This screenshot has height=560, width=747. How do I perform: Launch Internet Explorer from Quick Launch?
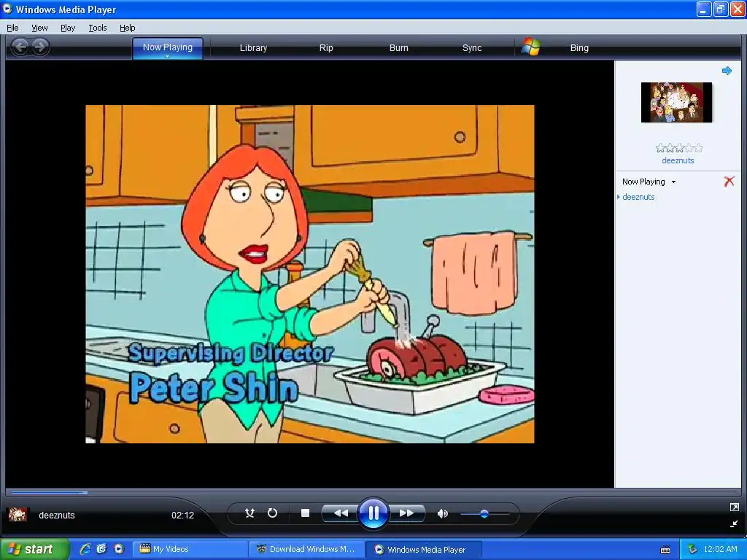coord(85,549)
